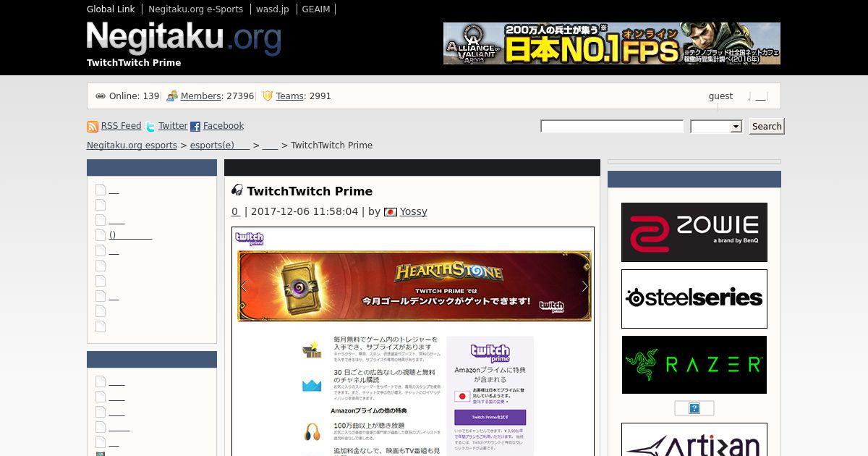This screenshot has height=456, width=868.
Task: Click the RSS Feed orange icon
Action: (x=93, y=127)
